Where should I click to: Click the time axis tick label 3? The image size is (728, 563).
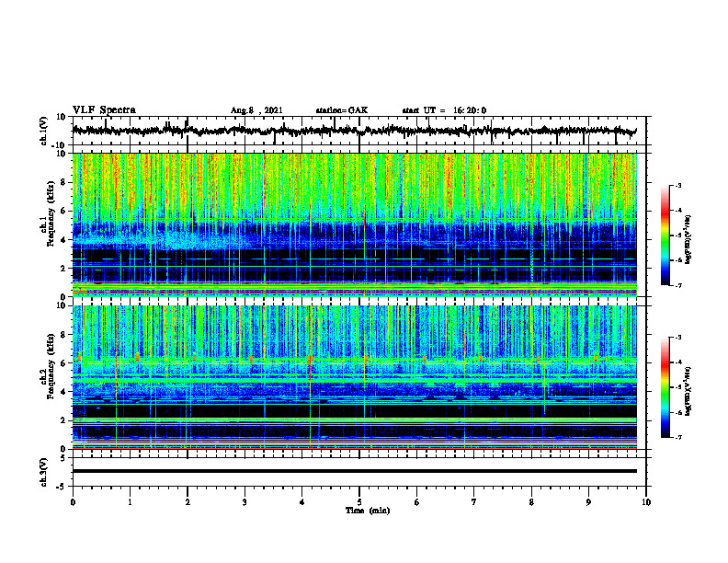click(x=245, y=502)
